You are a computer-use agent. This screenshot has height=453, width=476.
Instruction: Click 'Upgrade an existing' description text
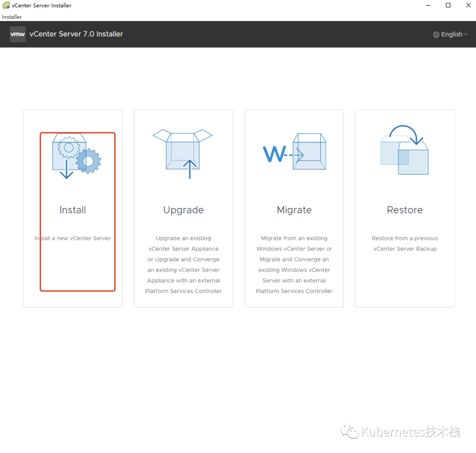(x=183, y=238)
